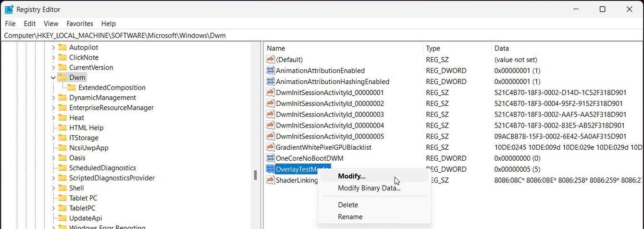Expand the Shell key

tap(53, 188)
